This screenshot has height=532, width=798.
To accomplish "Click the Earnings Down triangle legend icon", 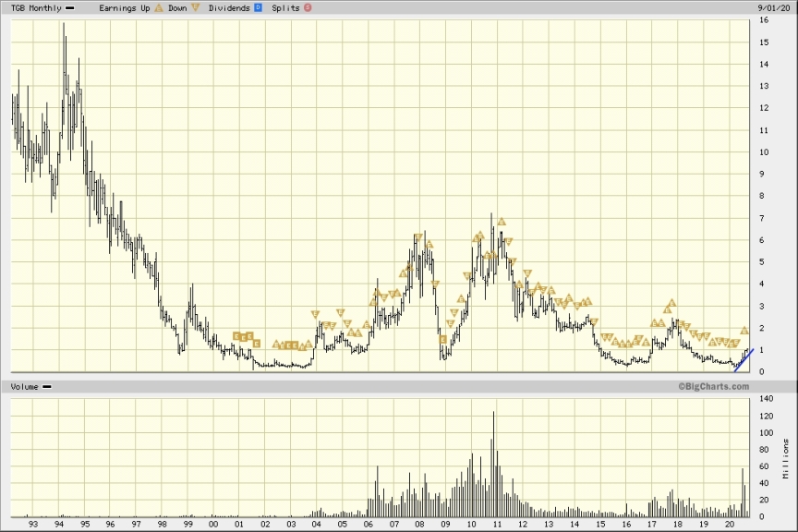I will tap(196, 7).
